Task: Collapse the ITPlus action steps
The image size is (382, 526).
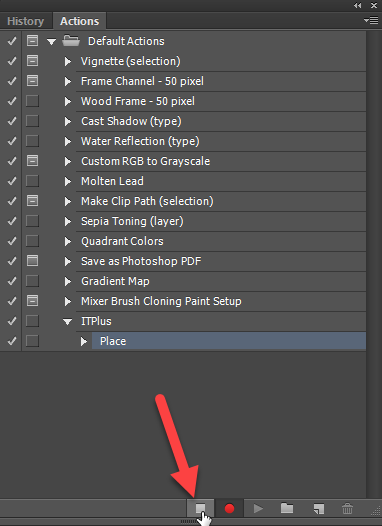Action: pos(67,322)
